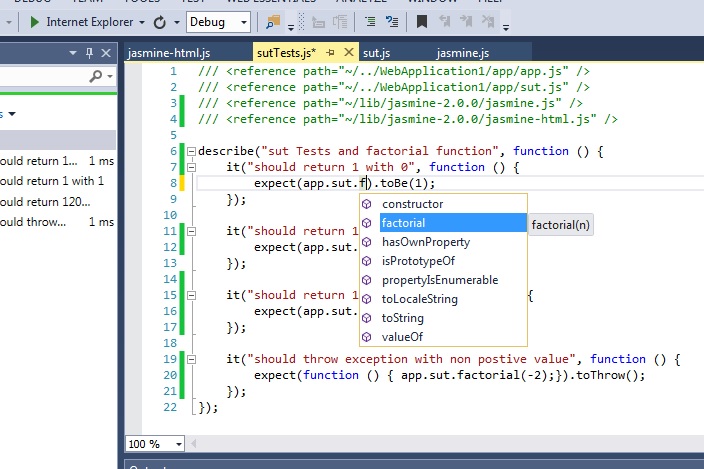Screen dimensions: 704x469
Task: Click the method icon beside 'constructor'
Action: (x=367, y=204)
